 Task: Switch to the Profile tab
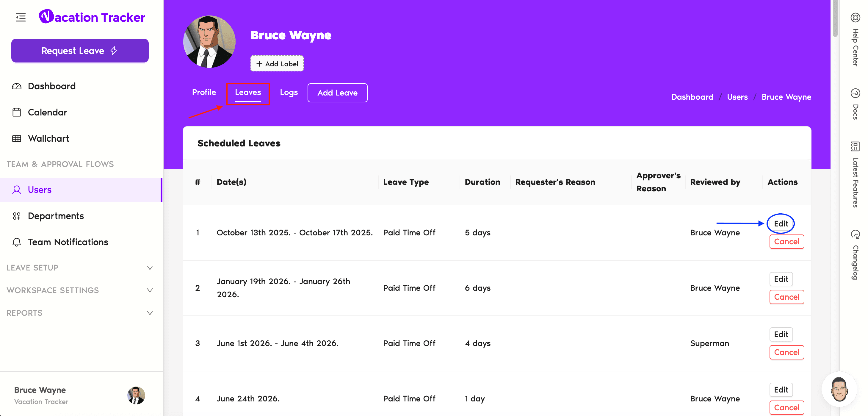204,92
